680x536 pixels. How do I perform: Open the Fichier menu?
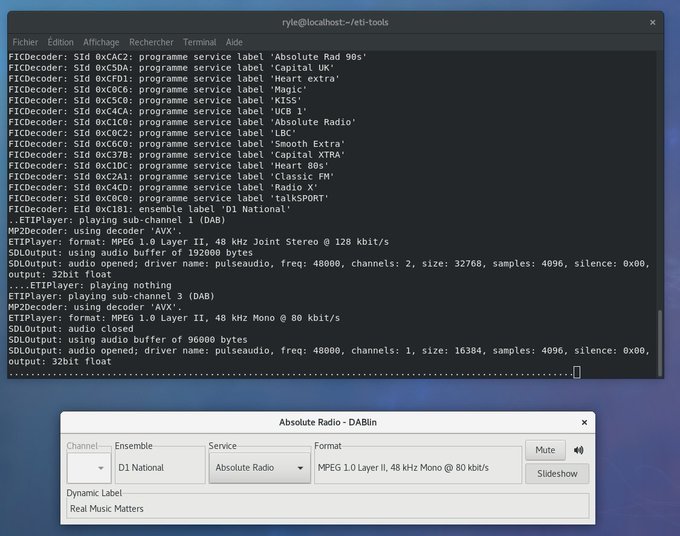tap(25, 42)
